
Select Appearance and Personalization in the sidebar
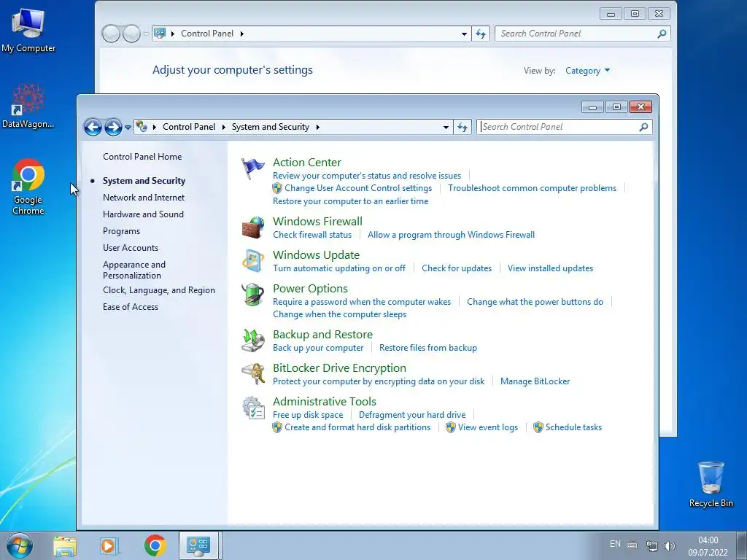134,270
